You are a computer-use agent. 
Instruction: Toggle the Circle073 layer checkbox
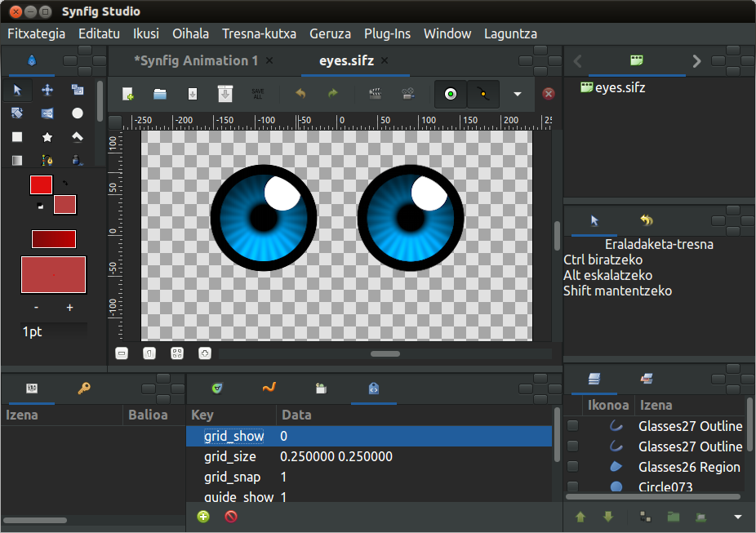pyautogui.click(x=573, y=486)
